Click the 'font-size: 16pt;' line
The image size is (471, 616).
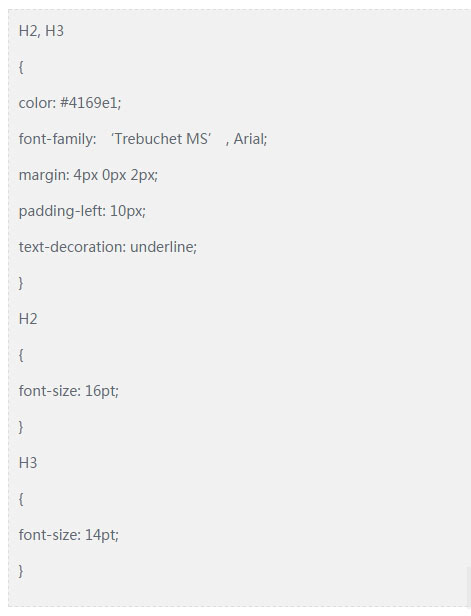pos(69,391)
